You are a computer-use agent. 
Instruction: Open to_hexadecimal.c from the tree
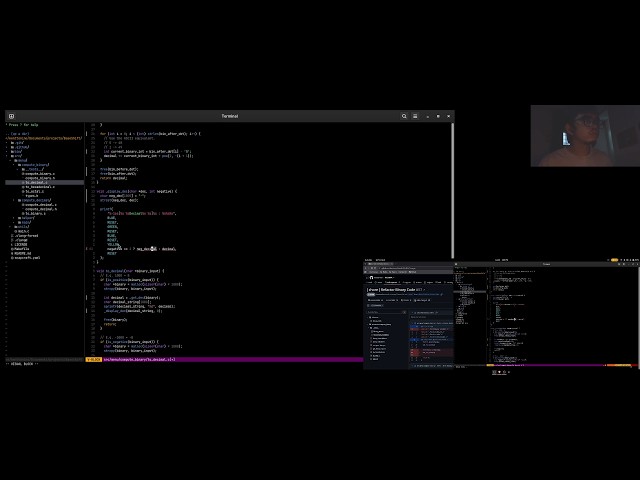pyautogui.click(x=38, y=187)
